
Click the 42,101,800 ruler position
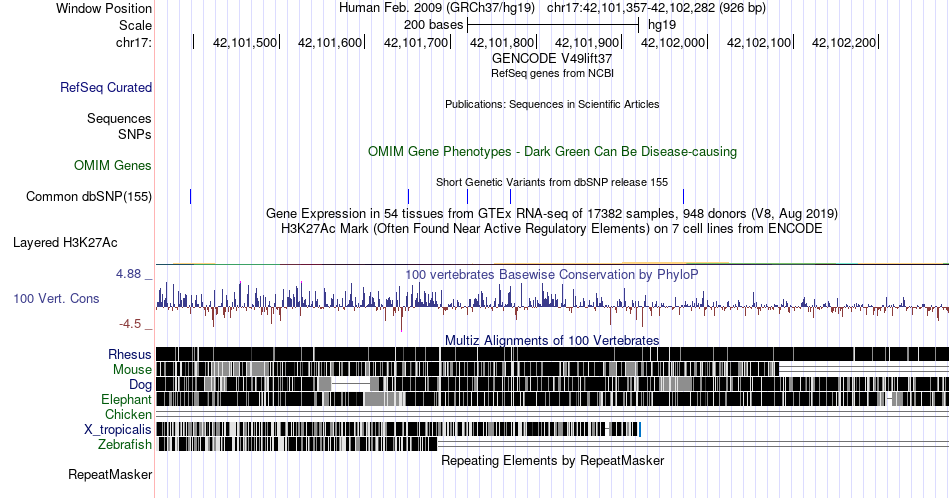point(502,42)
